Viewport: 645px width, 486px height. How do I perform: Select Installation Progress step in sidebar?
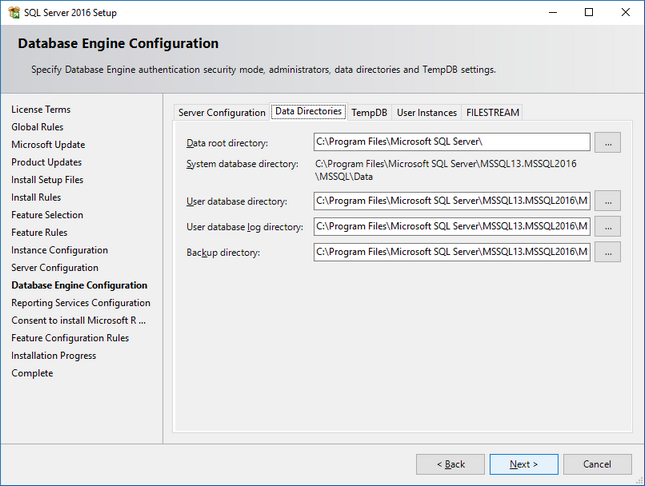(x=53, y=356)
